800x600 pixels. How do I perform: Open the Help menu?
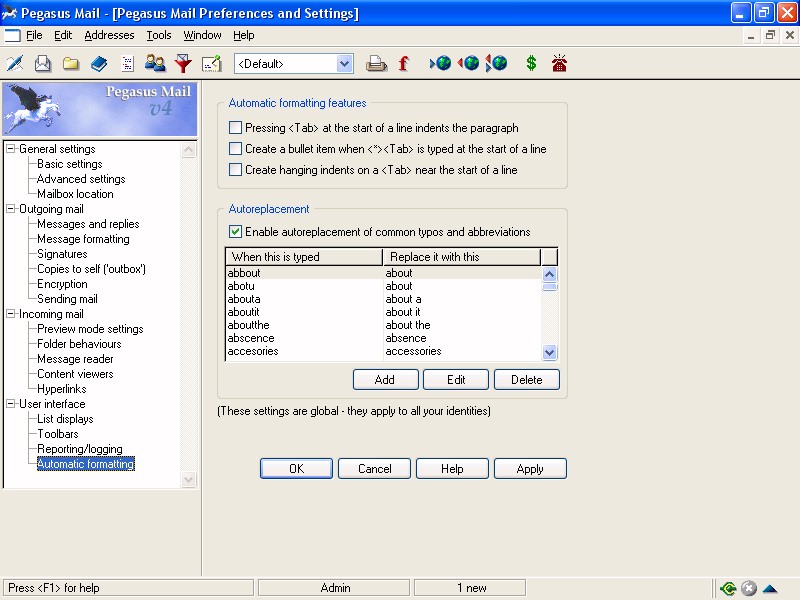tap(243, 35)
